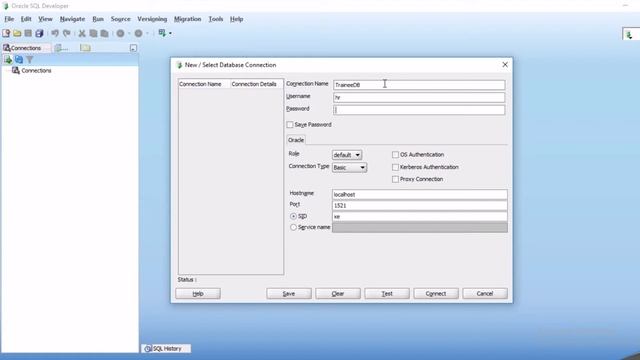Image resolution: width=640 pixels, height=360 pixels.
Task: Click the Port field showing 1521
Action: 420,206
